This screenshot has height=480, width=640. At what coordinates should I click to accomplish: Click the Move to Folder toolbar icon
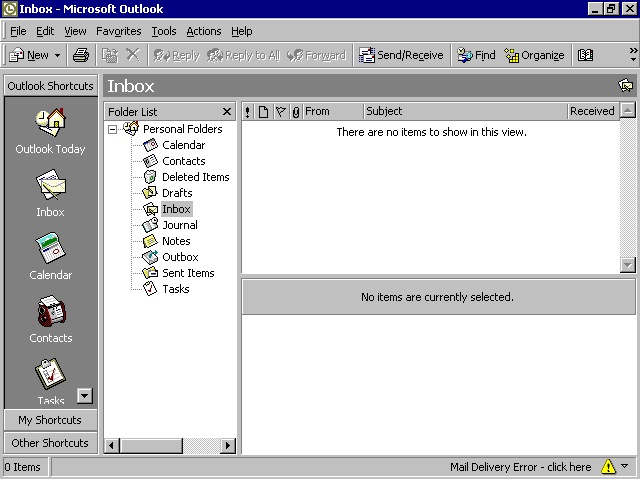coord(110,55)
